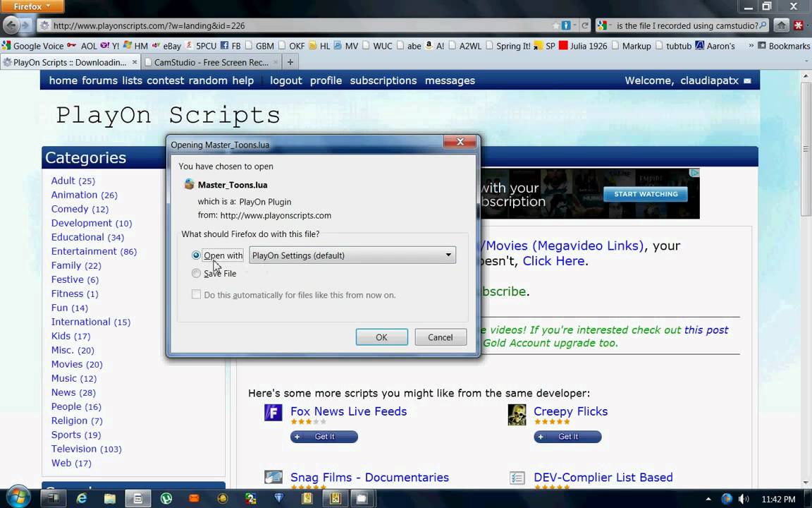Click logout in the site navigation
This screenshot has width=812, height=508.
pyautogui.click(x=286, y=81)
